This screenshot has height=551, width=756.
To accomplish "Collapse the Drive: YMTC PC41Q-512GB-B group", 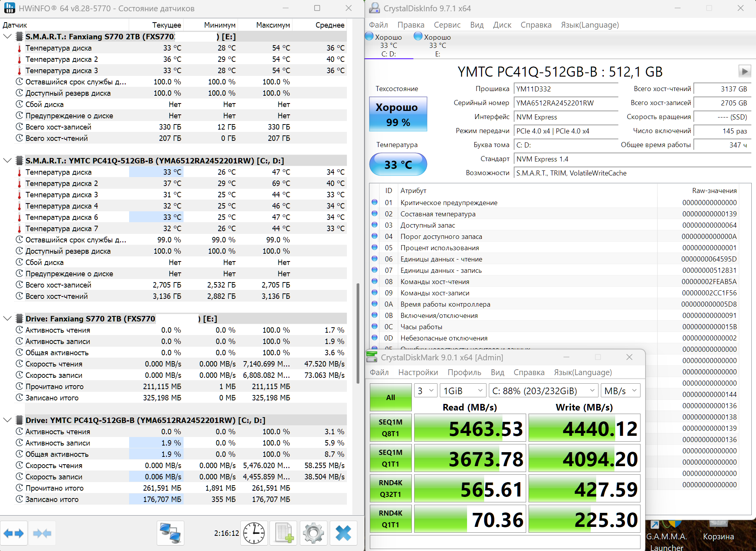I will (7, 420).
